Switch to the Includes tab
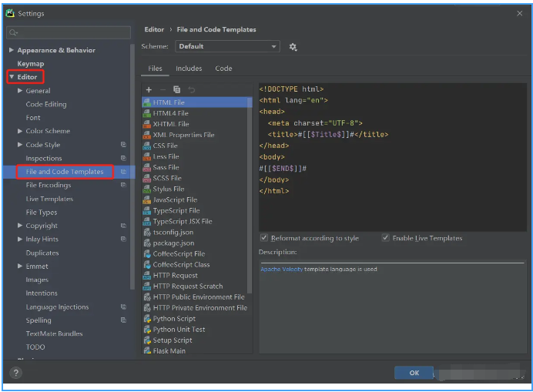The image size is (533, 392). (189, 69)
